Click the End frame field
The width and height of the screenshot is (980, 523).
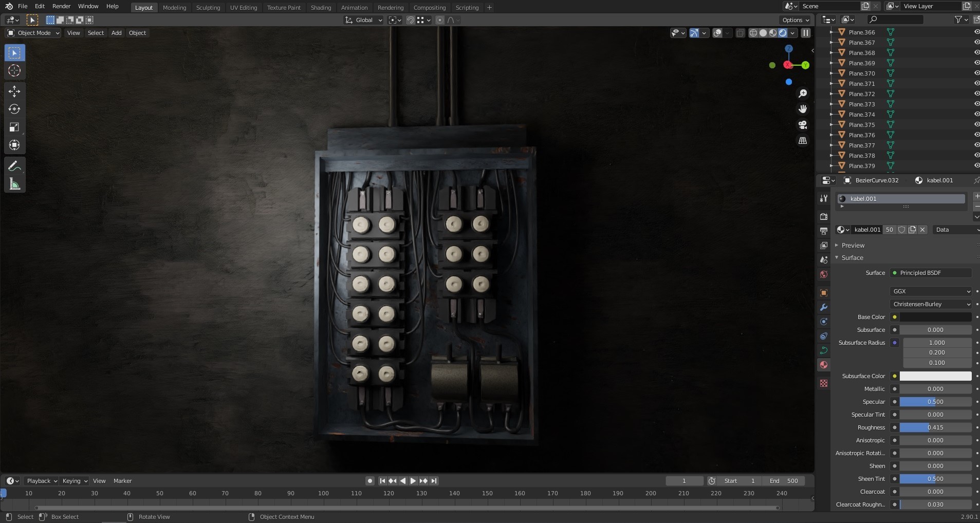coord(783,481)
